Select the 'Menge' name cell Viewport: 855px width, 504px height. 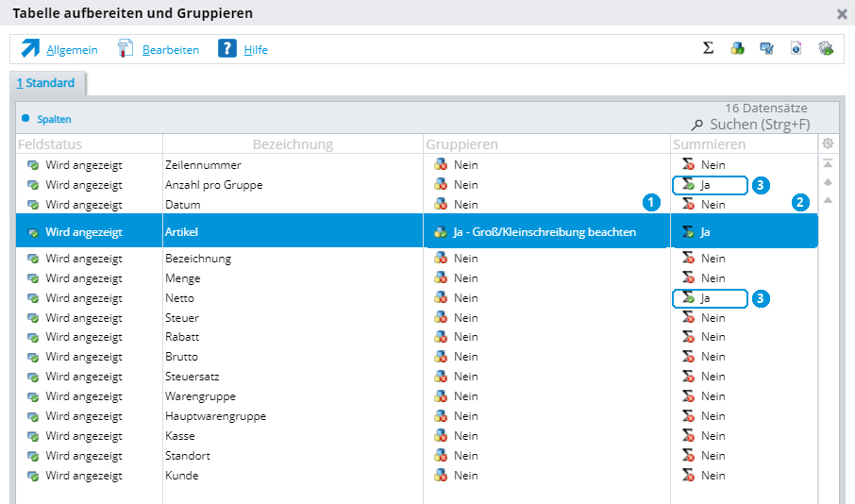tap(183, 278)
